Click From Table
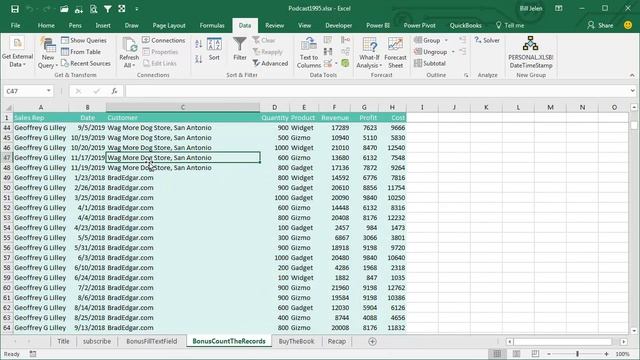The image size is (640, 360). (x=81, y=52)
